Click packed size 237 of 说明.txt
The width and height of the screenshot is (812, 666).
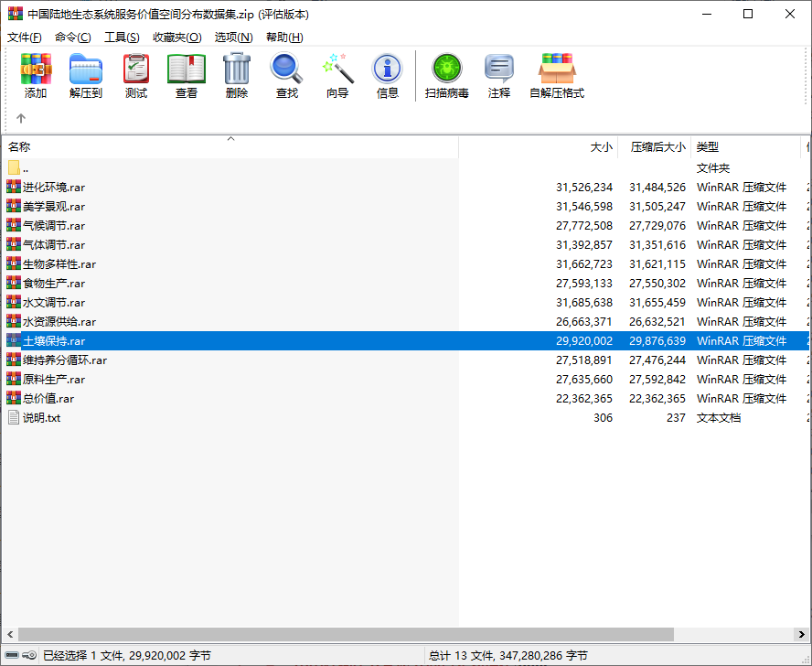point(676,418)
